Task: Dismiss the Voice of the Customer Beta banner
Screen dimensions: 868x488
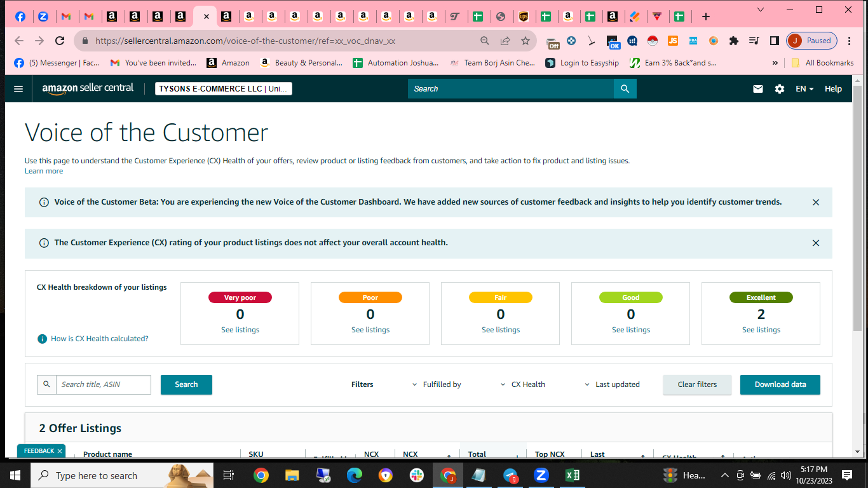Action: tap(816, 203)
